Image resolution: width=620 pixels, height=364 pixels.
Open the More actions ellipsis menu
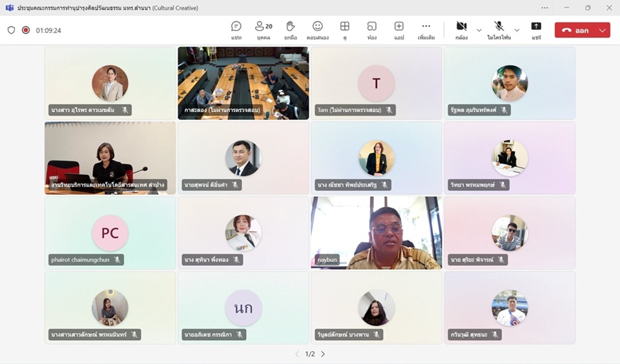click(x=426, y=30)
